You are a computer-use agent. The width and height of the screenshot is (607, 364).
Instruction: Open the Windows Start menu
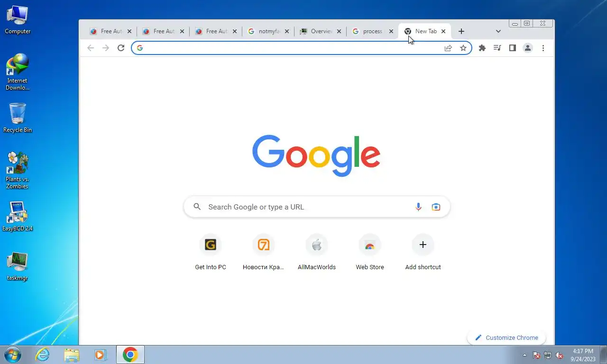click(x=13, y=355)
